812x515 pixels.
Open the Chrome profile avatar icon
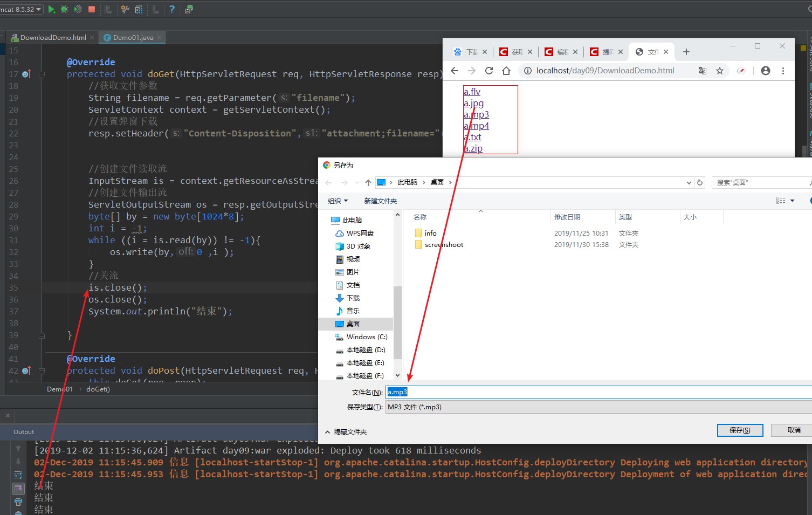(766, 71)
